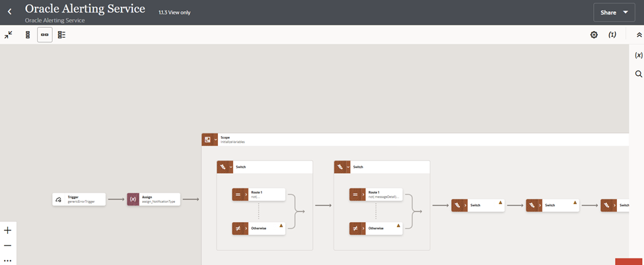Open more canvas options ellipsis

7,260
